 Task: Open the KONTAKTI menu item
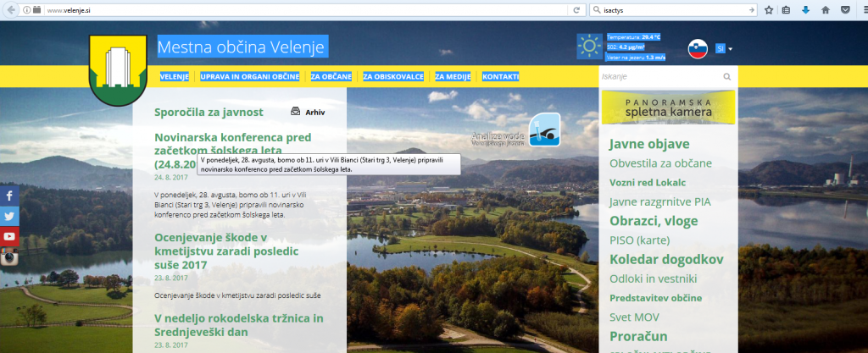(501, 77)
